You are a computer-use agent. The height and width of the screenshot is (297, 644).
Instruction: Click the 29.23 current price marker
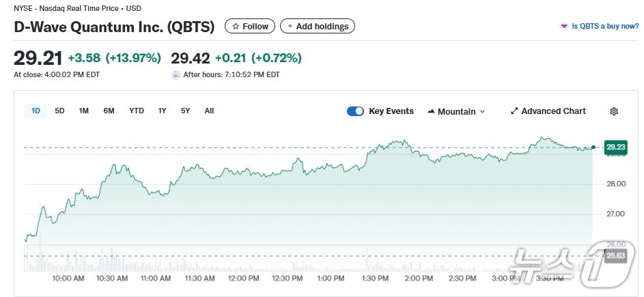pos(615,147)
